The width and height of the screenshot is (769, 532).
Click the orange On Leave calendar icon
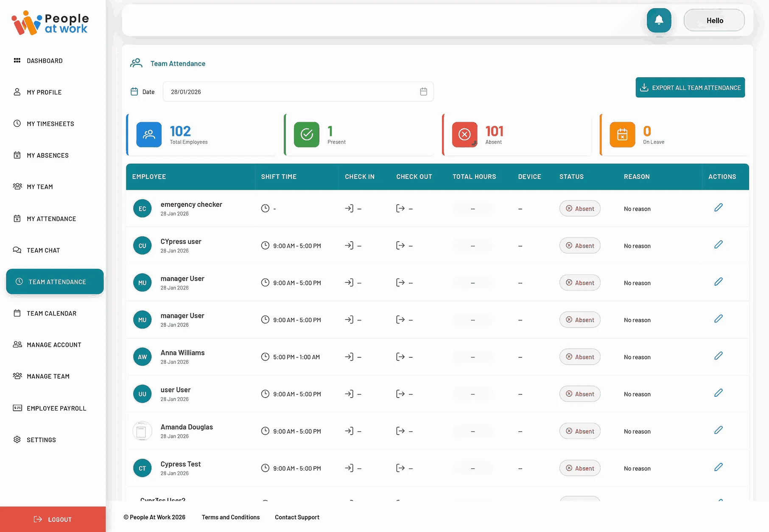click(622, 134)
